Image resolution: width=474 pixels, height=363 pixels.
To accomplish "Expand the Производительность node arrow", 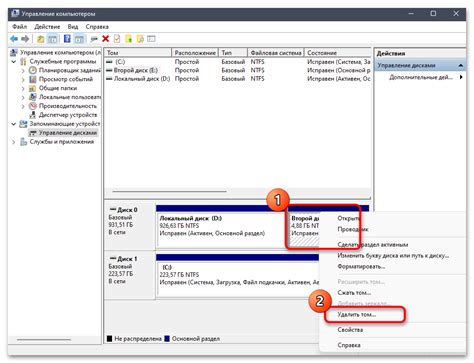I will click(23, 106).
